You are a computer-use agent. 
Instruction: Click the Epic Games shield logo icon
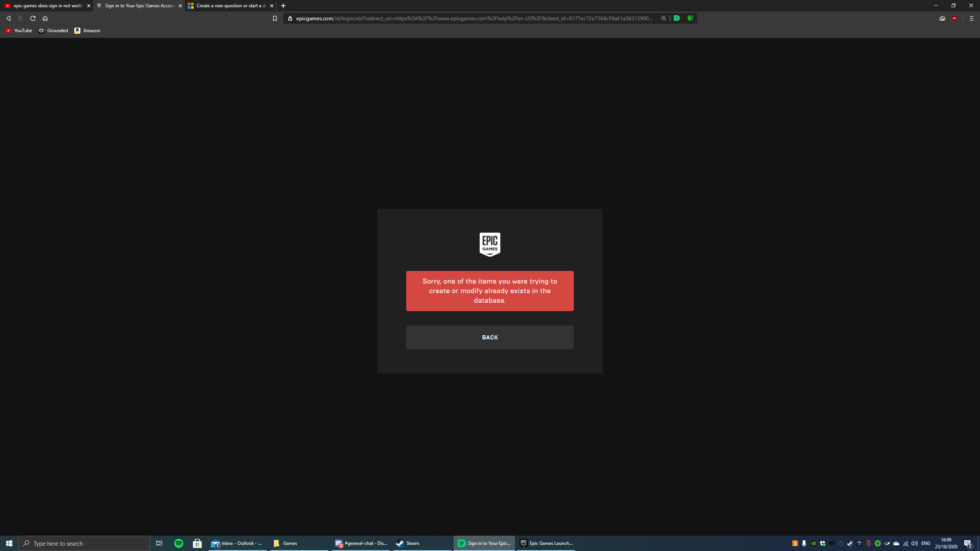490,243
